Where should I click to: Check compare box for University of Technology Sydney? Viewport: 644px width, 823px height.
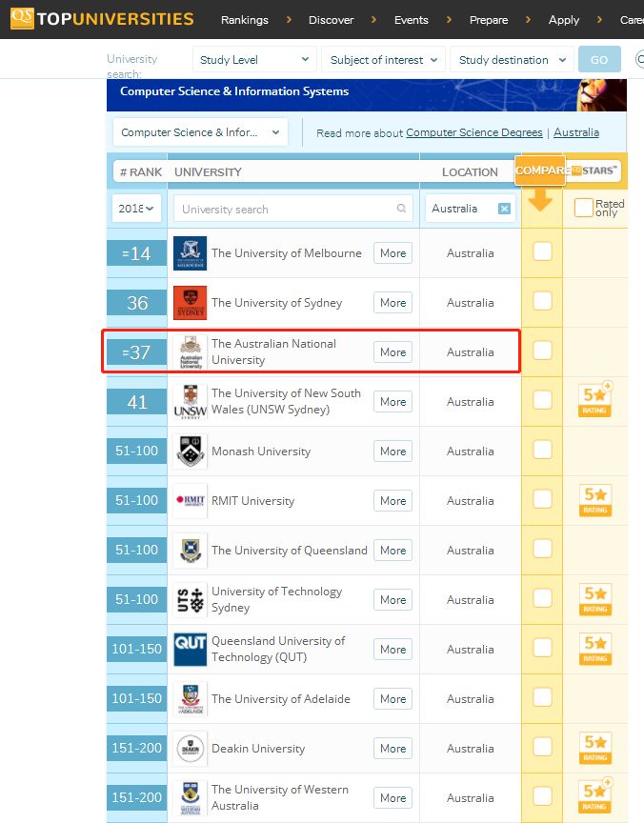pyautogui.click(x=542, y=598)
